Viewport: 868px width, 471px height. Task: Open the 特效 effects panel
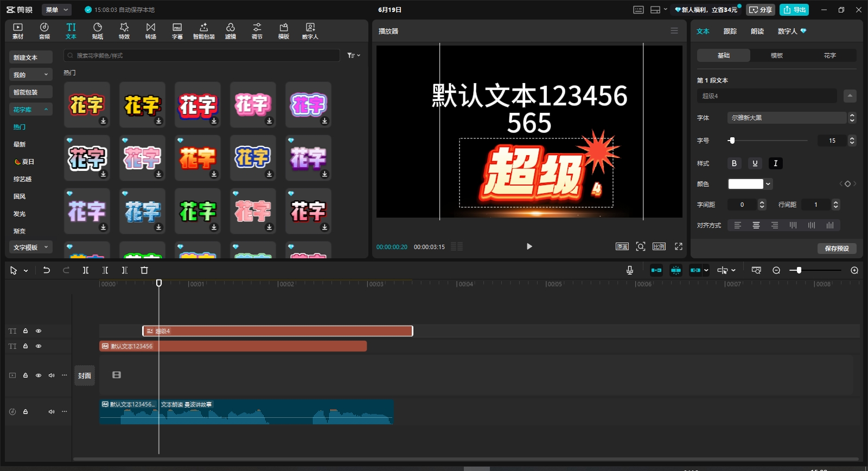124,31
